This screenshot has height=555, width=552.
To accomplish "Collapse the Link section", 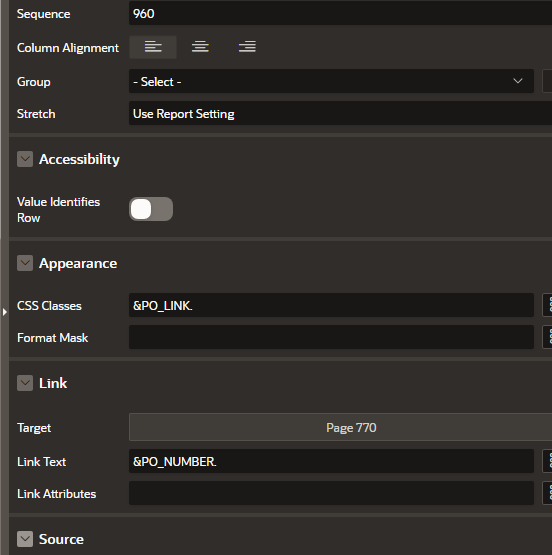I will click(25, 383).
